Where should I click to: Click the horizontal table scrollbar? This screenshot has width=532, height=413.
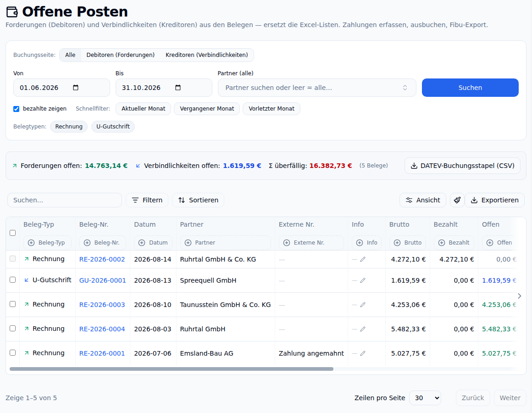click(172, 369)
